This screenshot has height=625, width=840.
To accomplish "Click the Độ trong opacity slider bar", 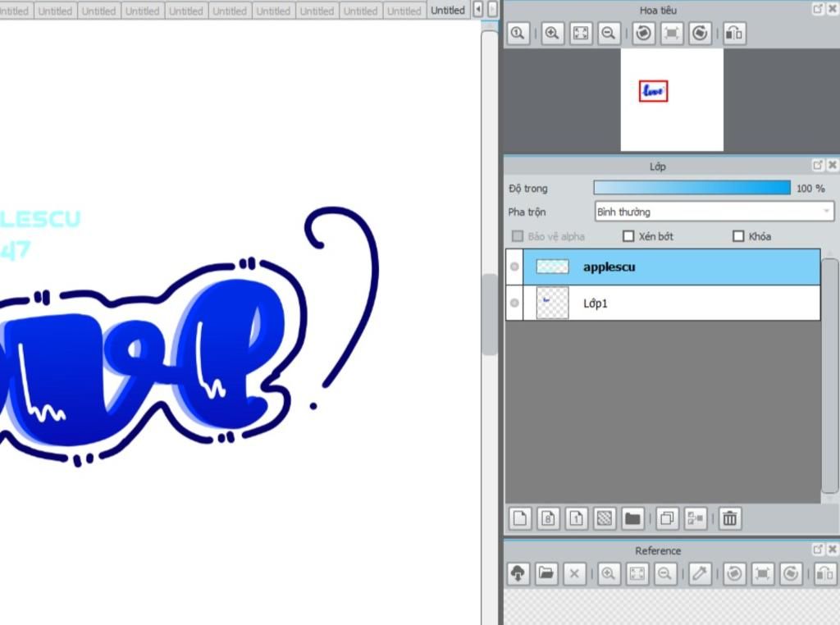I will coord(692,188).
